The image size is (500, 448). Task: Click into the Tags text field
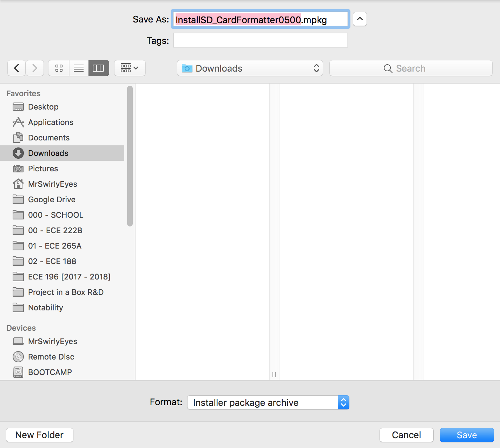(x=260, y=40)
